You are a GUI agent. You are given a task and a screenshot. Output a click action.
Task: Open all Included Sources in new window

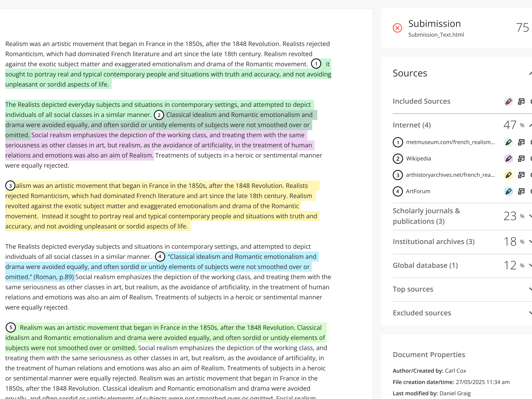(521, 101)
